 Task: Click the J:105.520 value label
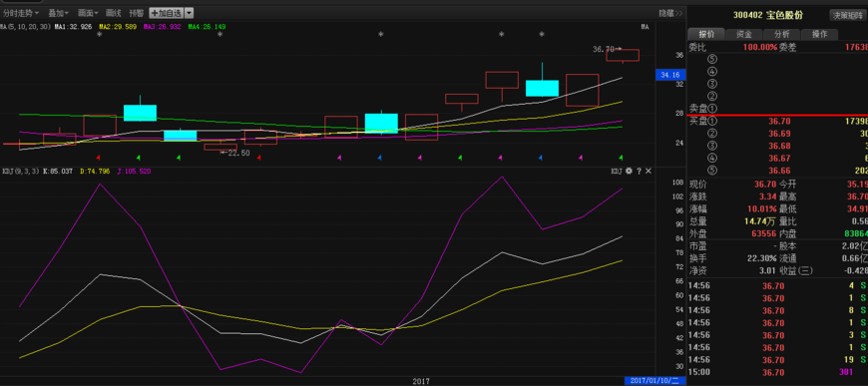[134, 172]
